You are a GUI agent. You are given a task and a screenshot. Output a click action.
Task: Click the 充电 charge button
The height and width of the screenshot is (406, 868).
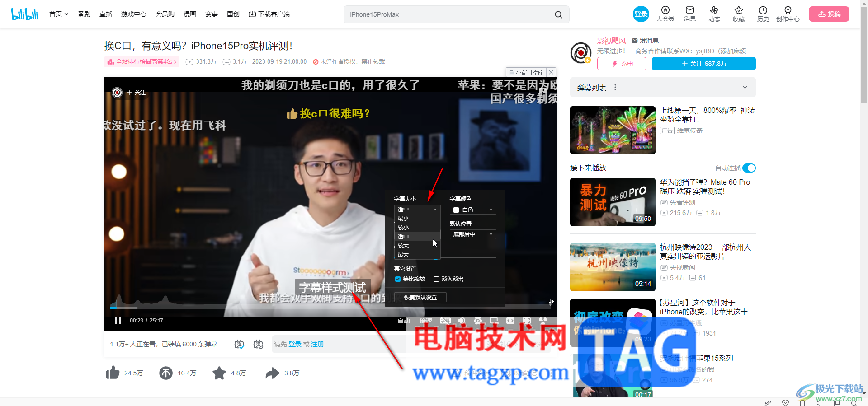622,64
